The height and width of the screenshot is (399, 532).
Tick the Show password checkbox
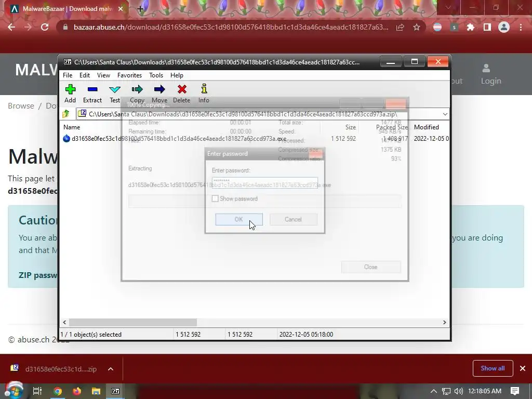pyautogui.click(x=215, y=198)
